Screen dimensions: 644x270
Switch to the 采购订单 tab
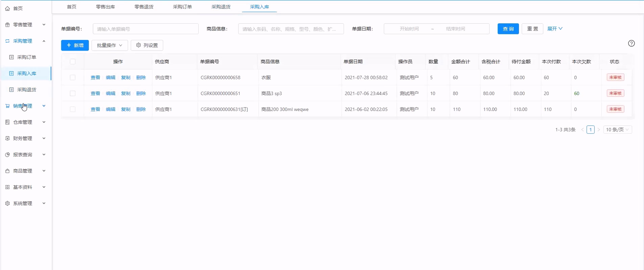182,7
